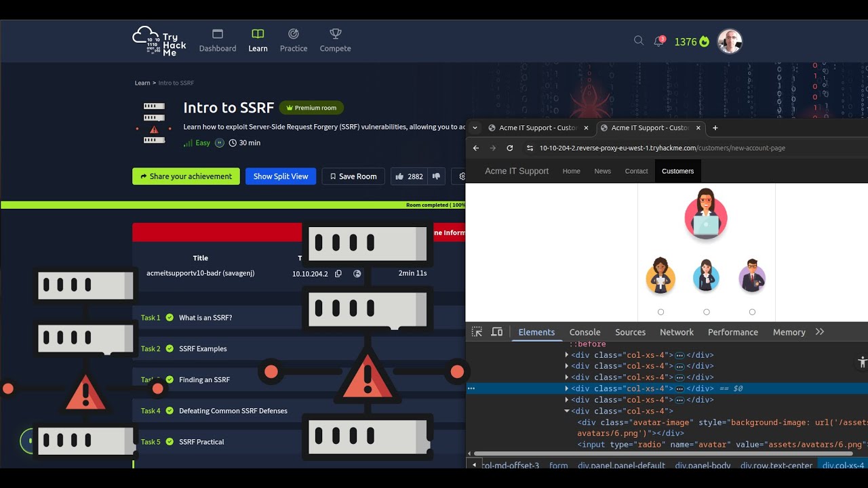Viewport: 868px width, 488px height.
Task: Switch to the DevTools Console tab
Action: [585, 332]
